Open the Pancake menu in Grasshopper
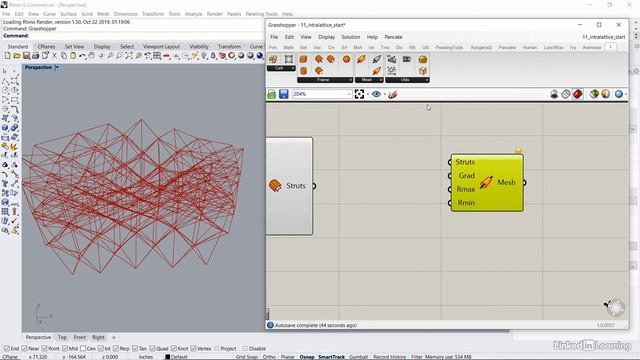 click(393, 37)
